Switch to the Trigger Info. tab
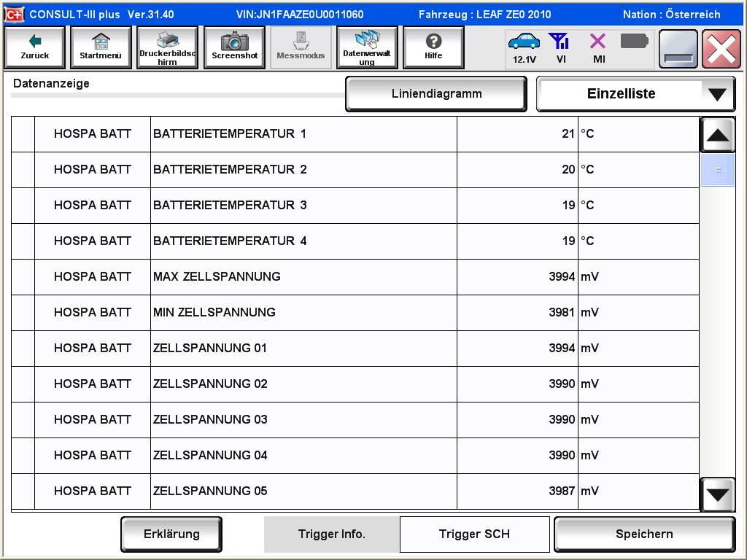Screen dimensions: 747x560 pos(331,534)
